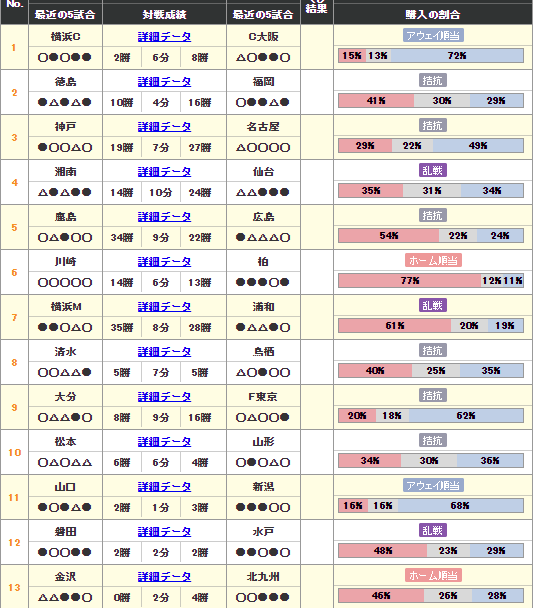
Task: Open 詳細データ link for 磐田 vs 水戸
Action: coord(164,532)
